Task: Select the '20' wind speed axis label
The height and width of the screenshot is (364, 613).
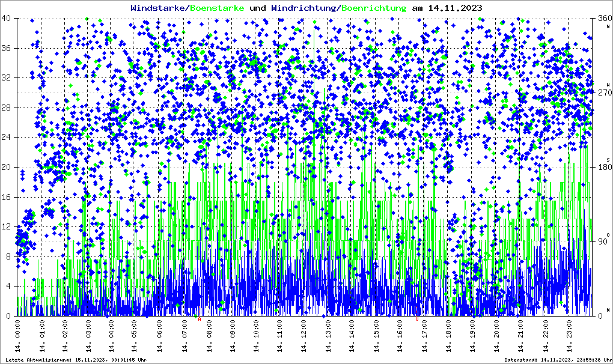Action: point(6,167)
